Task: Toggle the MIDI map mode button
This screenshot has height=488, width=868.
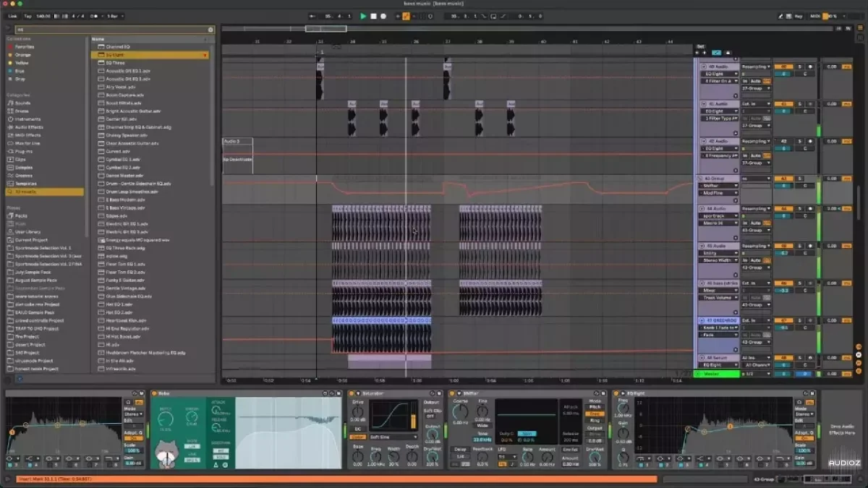Action: 814,15
